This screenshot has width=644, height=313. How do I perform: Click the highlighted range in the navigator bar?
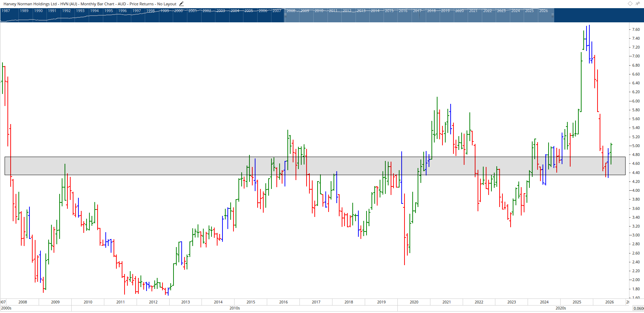click(x=419, y=15)
